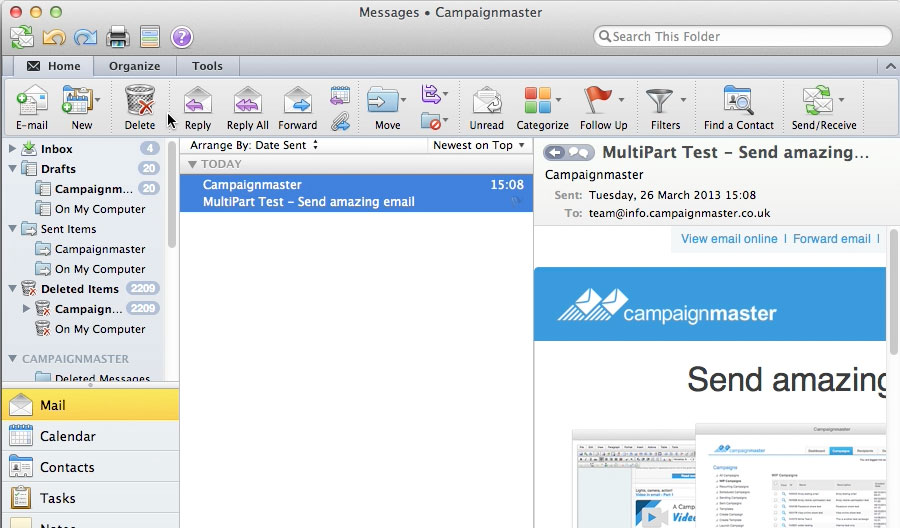The width and height of the screenshot is (900, 528).
Task: Click in the Search This Folder field
Action: 743,37
